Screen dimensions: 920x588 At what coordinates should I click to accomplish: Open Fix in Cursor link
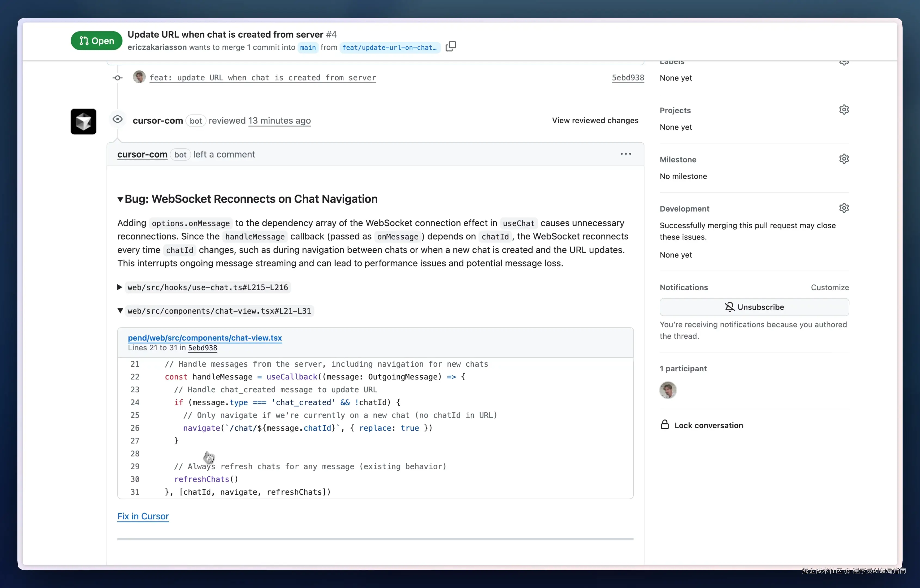[x=143, y=516]
